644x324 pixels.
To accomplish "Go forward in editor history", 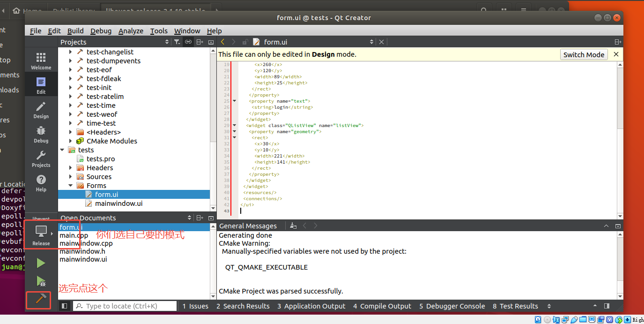I will 234,42.
